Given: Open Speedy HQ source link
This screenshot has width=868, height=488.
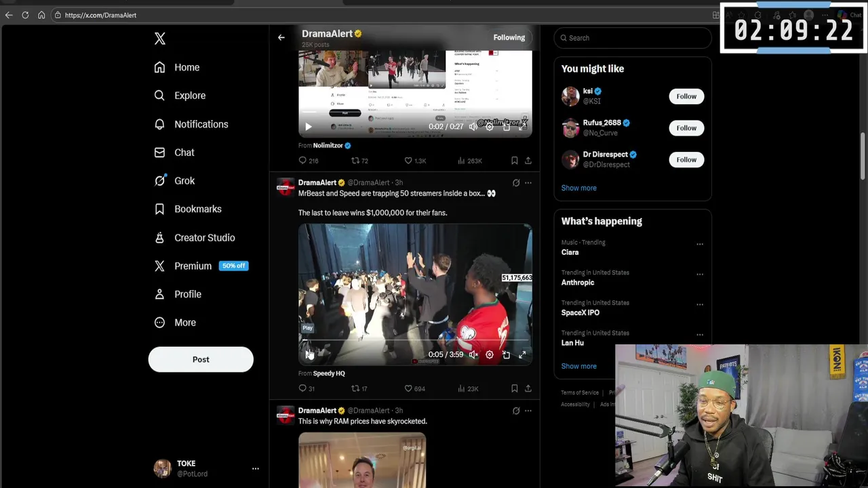Looking at the screenshot, I should 329,373.
